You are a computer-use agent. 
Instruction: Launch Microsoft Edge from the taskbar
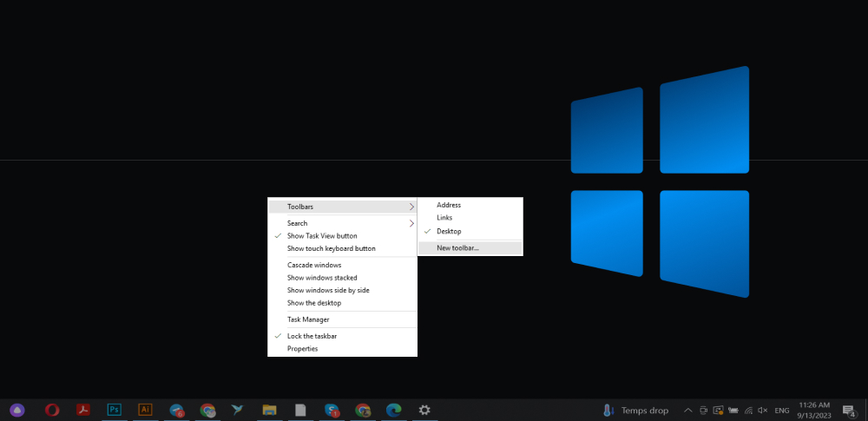(393, 410)
